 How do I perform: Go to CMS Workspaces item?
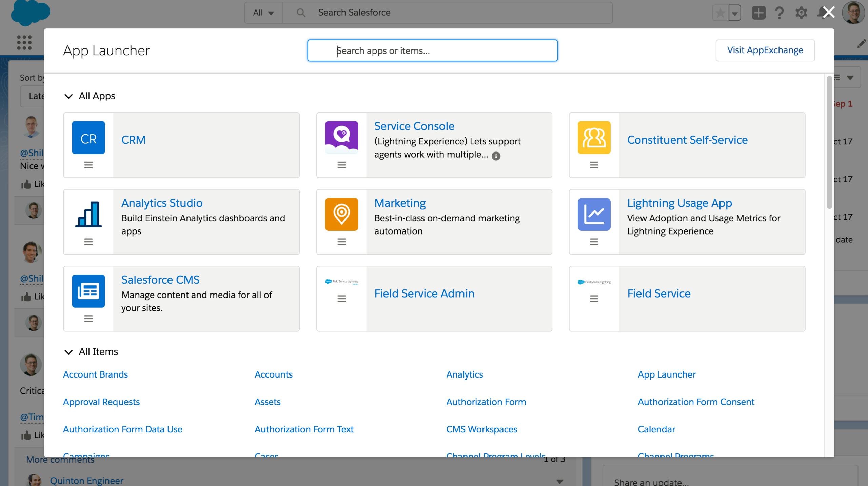pos(482,429)
